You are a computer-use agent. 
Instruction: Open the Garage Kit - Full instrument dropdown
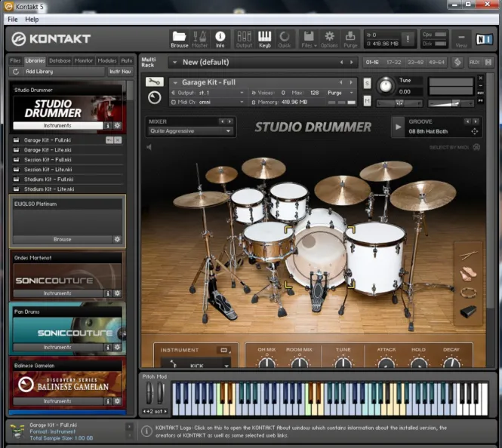[x=175, y=82]
